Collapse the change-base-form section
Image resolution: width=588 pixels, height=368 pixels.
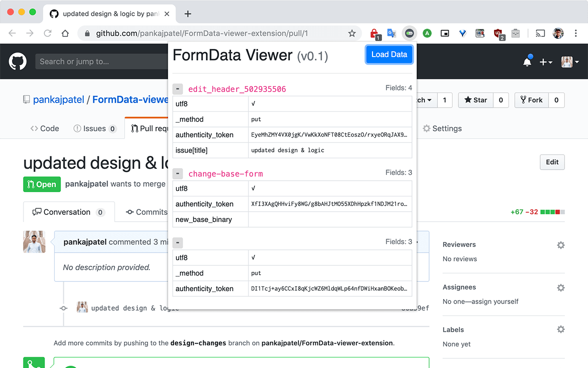(x=178, y=174)
